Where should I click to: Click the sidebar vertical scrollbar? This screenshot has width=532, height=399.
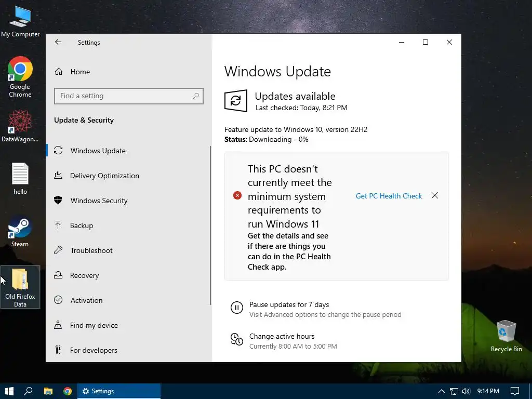[x=210, y=225]
